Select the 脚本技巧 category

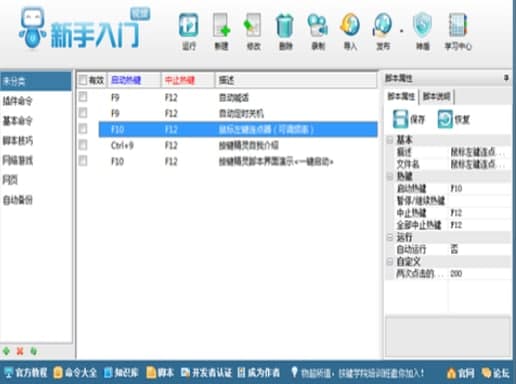coord(36,140)
